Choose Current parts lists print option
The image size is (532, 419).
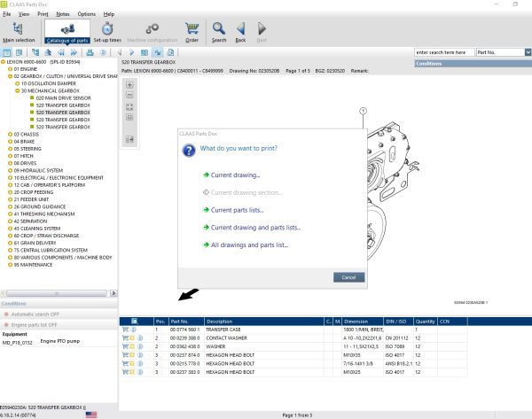[x=236, y=210]
